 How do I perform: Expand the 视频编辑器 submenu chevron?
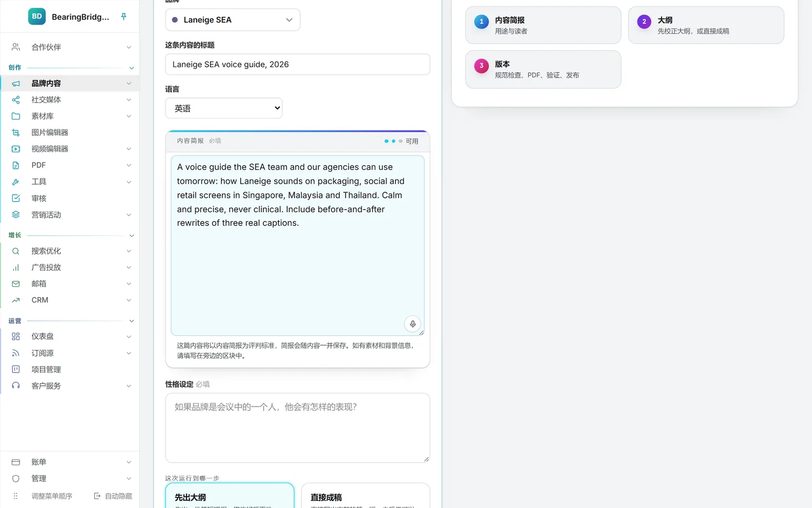pos(129,149)
